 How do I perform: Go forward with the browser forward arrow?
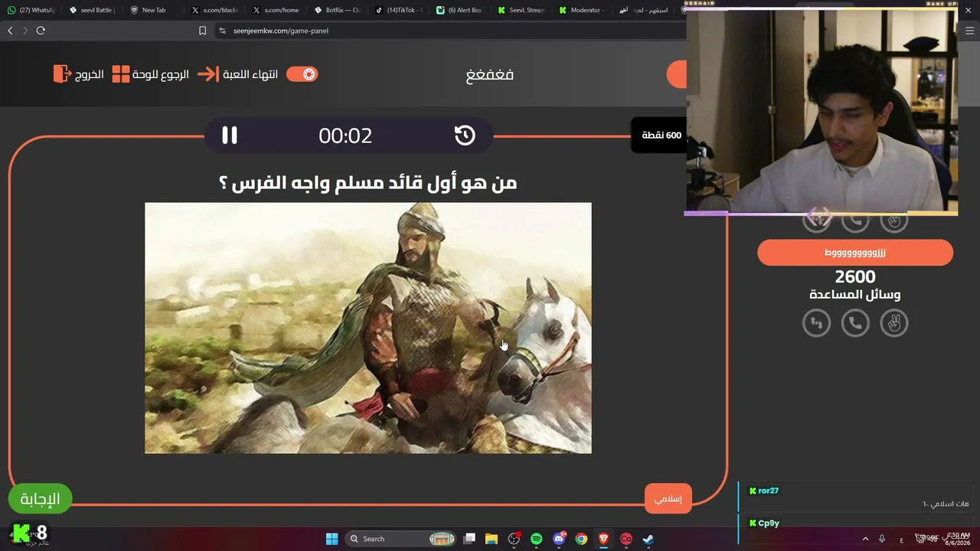click(x=25, y=31)
